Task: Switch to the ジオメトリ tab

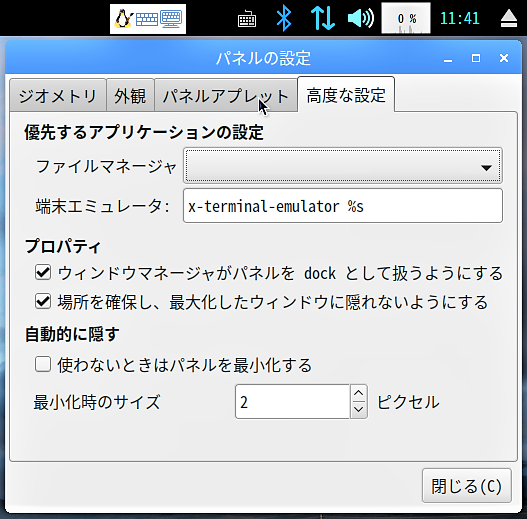Action: pyautogui.click(x=58, y=95)
